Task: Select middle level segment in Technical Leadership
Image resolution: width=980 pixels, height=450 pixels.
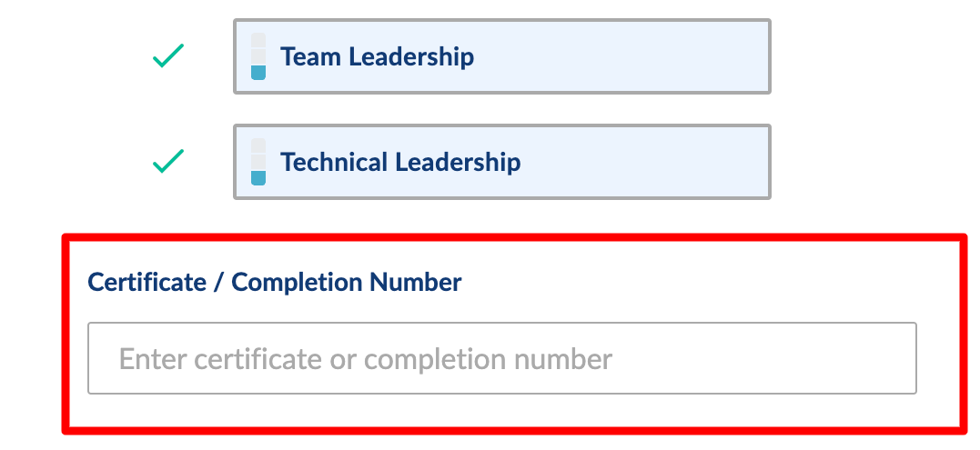Action: [258, 162]
